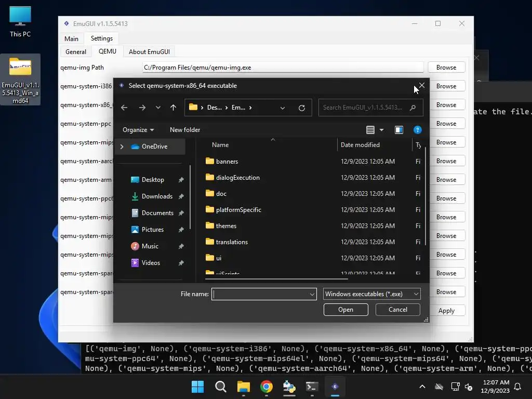Image resolution: width=532 pixels, height=399 pixels.
Task: Click the pin icon beside Documents
Action: pyautogui.click(x=181, y=213)
